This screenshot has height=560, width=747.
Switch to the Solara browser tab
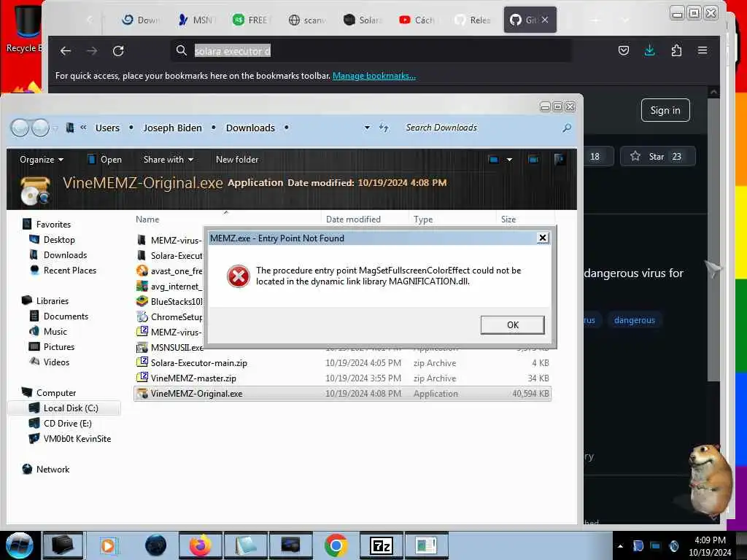coord(363,20)
